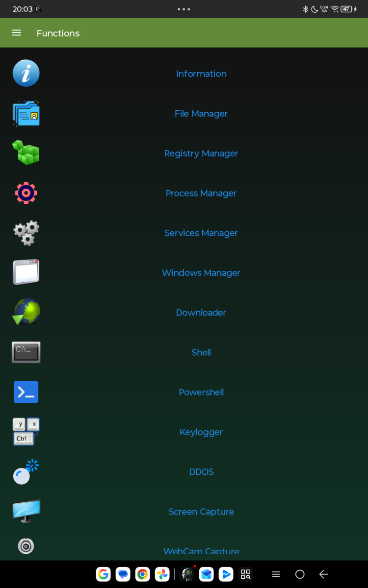This screenshot has width=368, height=588.
Task: Tap the blue Information 'i' icon
Action: 26,73
